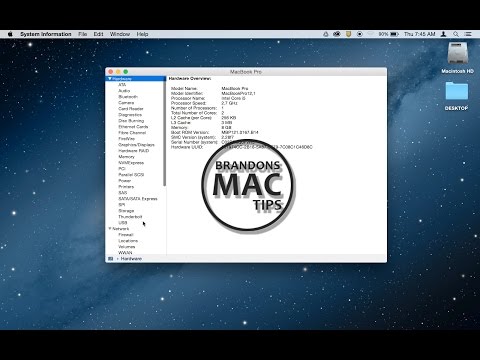Select Printers in the sidebar
Screen dimensions: 480x360
click(x=126, y=187)
